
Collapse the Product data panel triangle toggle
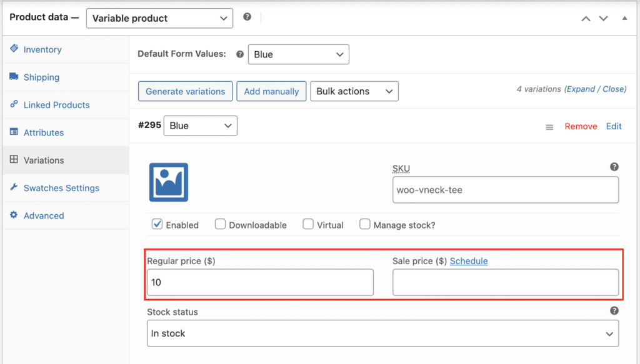tap(624, 19)
